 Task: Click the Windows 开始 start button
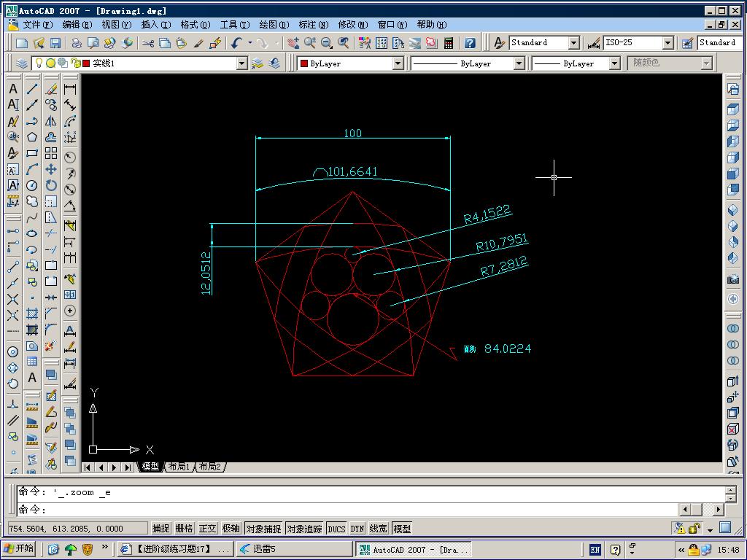coord(19,549)
